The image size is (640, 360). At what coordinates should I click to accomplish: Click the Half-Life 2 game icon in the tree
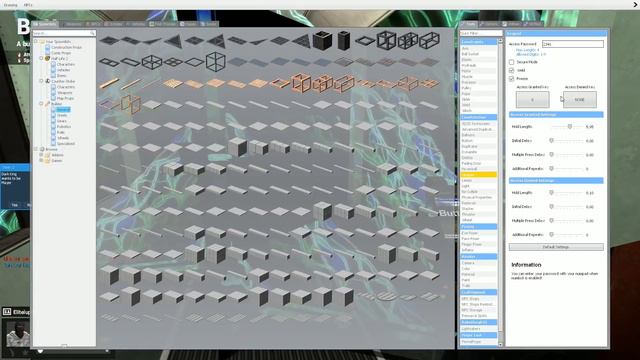47,59
